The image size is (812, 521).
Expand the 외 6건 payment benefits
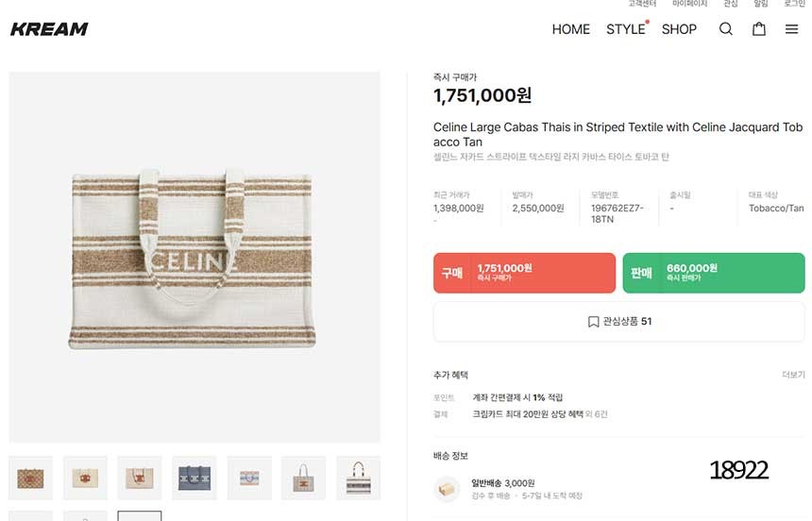click(x=596, y=413)
